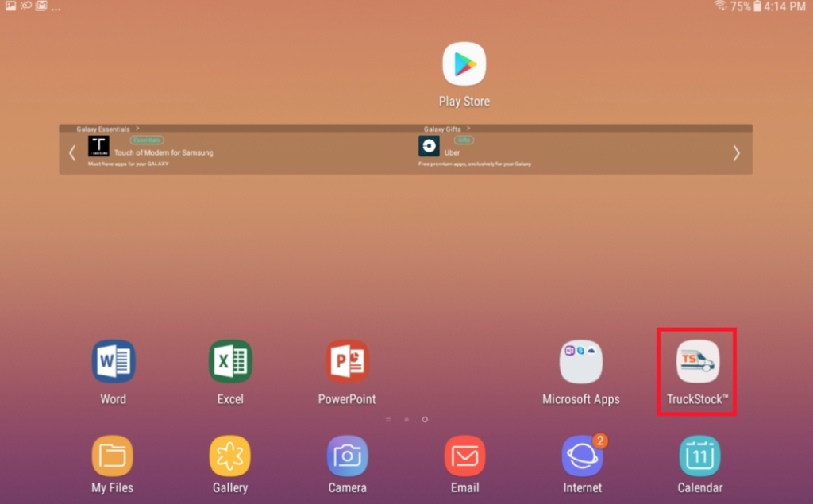Start PowerPoint
Image resolution: width=813 pixels, height=504 pixels.
(x=347, y=361)
